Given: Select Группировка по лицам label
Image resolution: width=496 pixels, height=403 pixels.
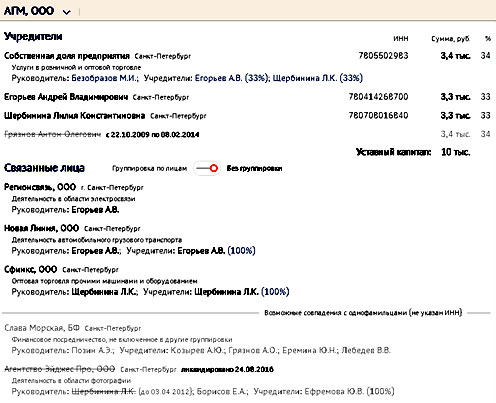Looking at the screenshot, I should [149, 169].
